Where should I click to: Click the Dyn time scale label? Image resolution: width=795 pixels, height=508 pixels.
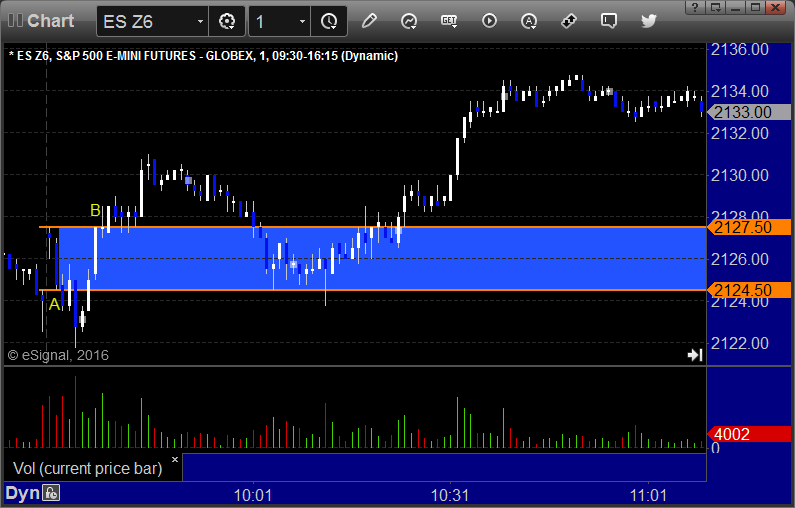pyautogui.click(x=22, y=493)
